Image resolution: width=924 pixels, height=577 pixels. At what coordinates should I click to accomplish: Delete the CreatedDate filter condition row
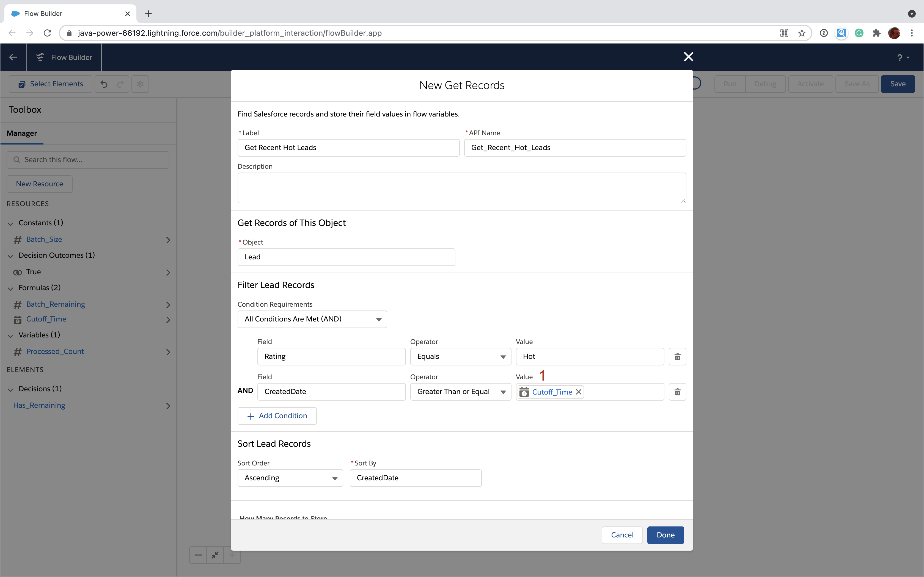(677, 392)
